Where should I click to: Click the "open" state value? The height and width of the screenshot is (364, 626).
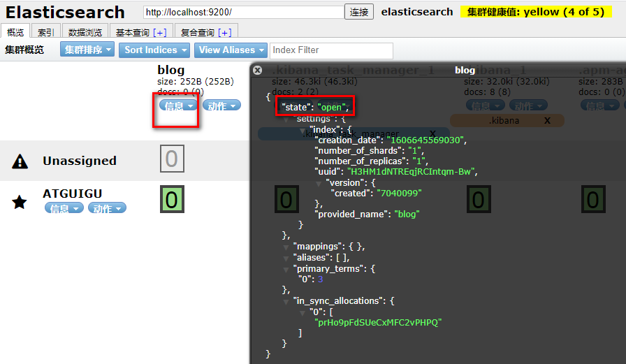331,108
